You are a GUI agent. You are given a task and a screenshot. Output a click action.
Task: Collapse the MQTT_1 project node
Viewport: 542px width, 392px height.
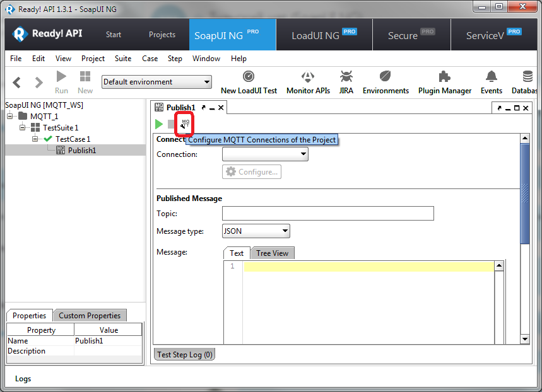(x=9, y=116)
